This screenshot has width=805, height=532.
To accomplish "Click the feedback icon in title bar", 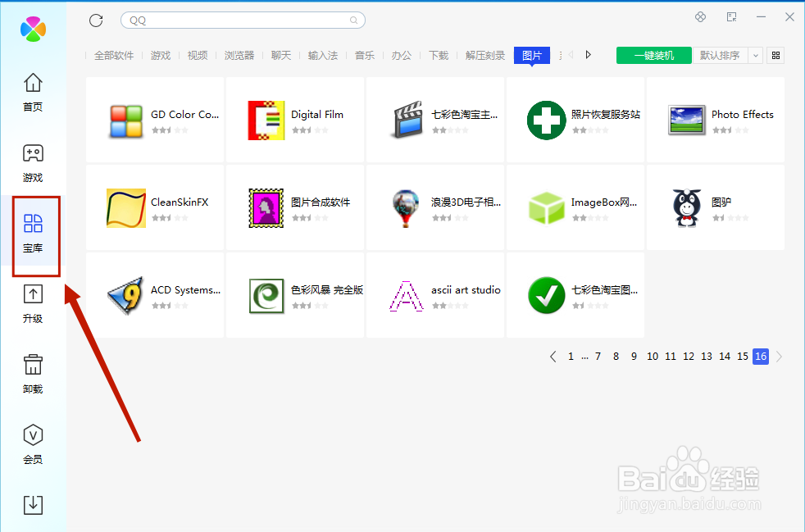I will coord(731,17).
